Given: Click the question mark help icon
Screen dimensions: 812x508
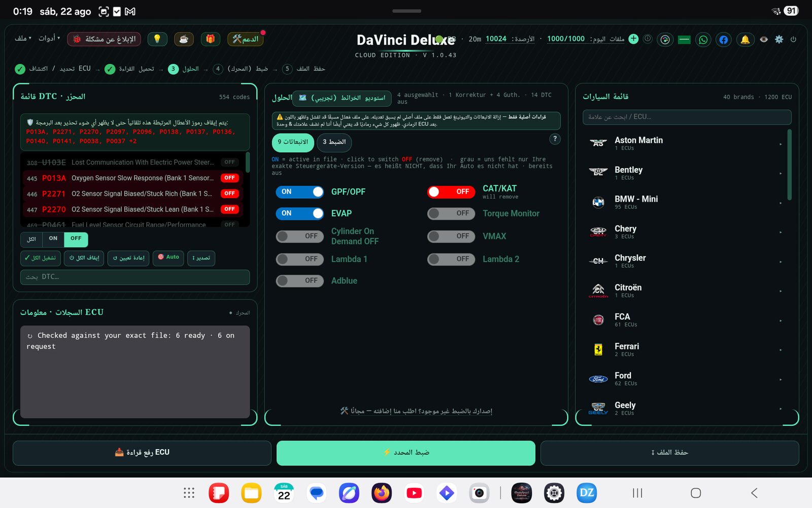Looking at the screenshot, I should click(x=555, y=139).
